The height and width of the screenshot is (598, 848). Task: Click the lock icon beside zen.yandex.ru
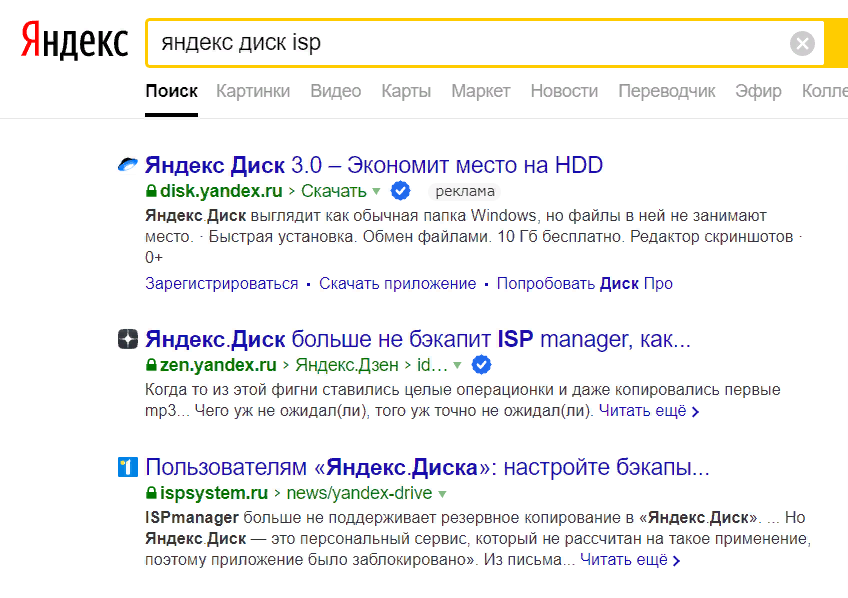pos(151,365)
